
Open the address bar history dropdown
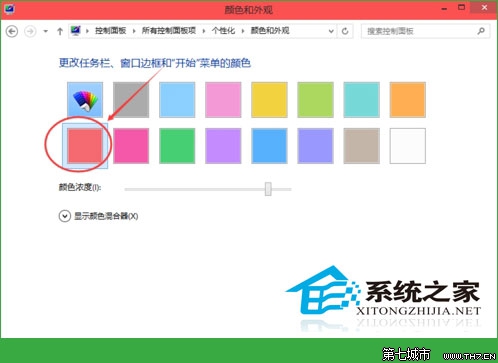331,31
